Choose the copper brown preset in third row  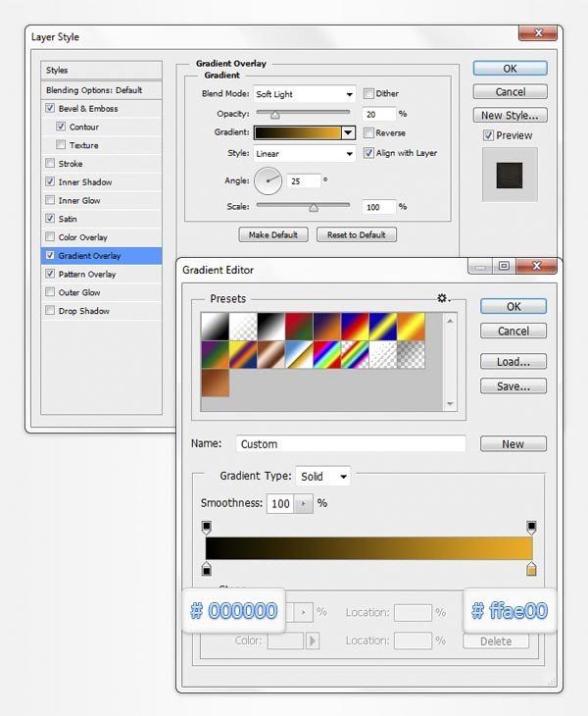pyautogui.click(x=215, y=383)
